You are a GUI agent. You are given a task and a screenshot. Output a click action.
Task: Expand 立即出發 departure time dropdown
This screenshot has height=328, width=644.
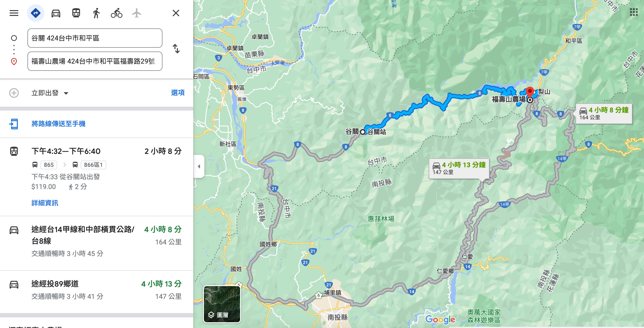point(50,93)
